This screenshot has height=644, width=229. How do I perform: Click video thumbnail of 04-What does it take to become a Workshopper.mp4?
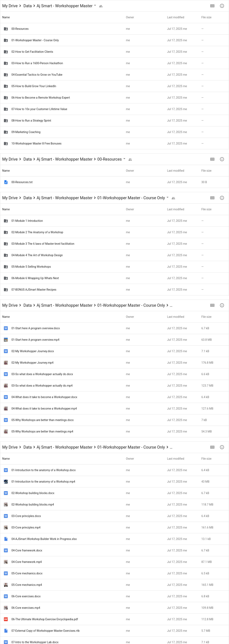(x=6, y=409)
